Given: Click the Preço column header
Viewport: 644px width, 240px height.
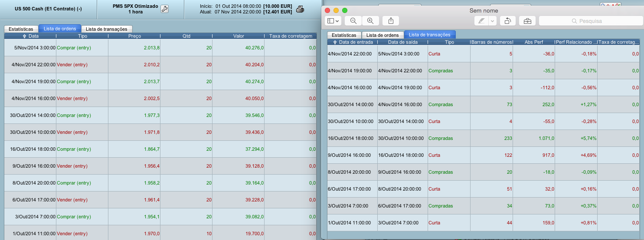Looking at the screenshot, I should click(134, 36).
